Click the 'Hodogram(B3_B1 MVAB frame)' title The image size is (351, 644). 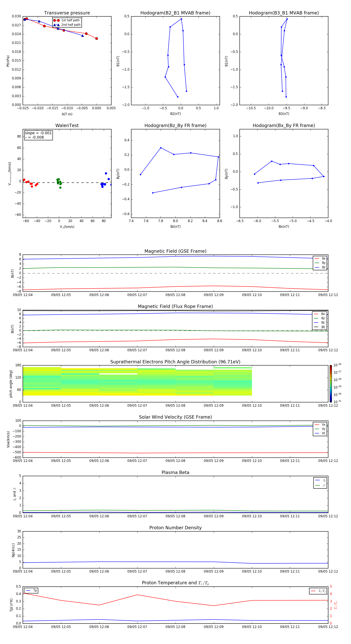click(284, 13)
